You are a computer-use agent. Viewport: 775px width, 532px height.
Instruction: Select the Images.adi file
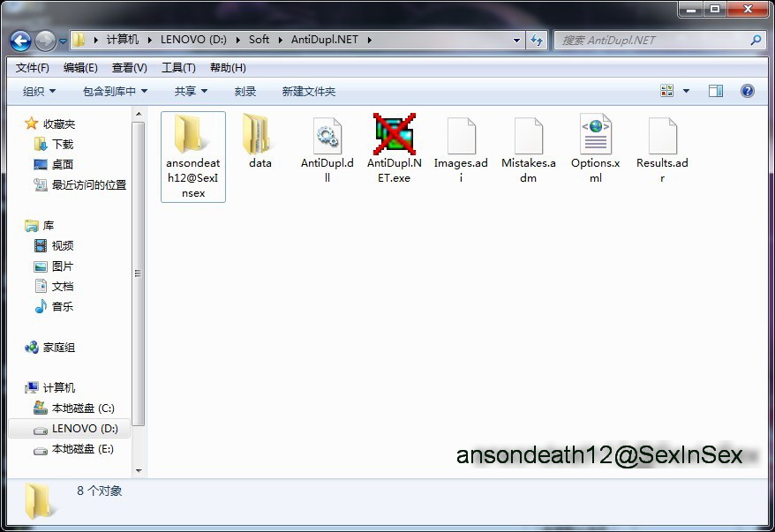(x=461, y=150)
